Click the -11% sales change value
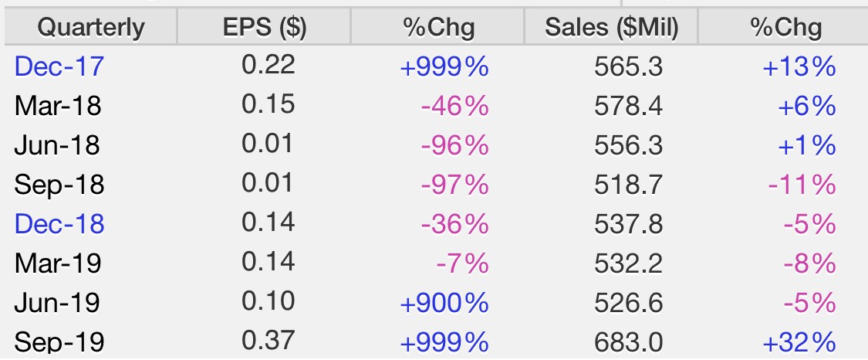868x360 pixels. [x=802, y=185]
